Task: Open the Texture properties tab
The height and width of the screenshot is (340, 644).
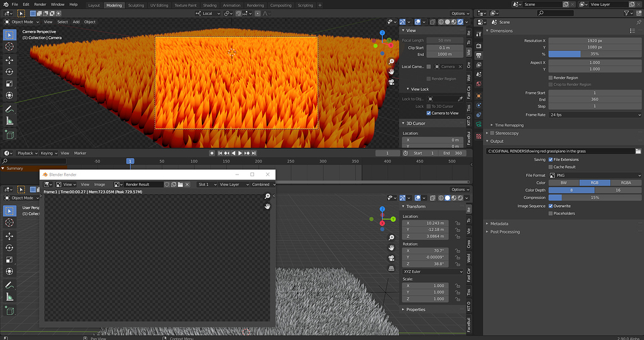Action: click(x=479, y=136)
